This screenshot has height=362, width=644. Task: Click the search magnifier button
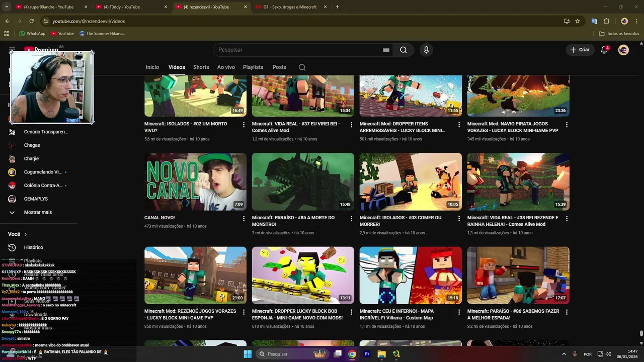404,50
